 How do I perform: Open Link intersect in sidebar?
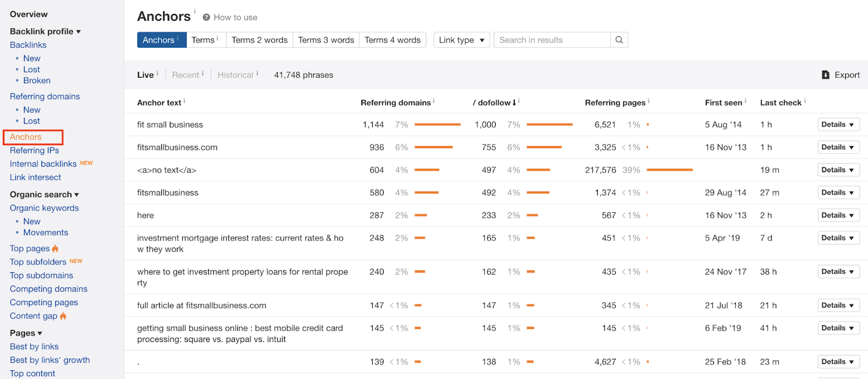point(35,177)
